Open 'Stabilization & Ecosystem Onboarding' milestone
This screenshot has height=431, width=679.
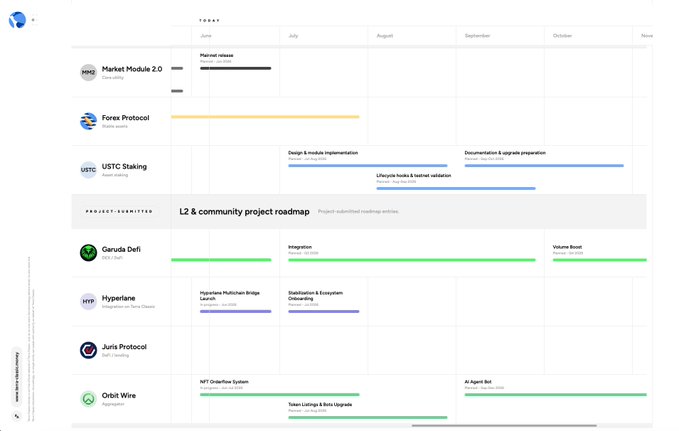(316, 295)
